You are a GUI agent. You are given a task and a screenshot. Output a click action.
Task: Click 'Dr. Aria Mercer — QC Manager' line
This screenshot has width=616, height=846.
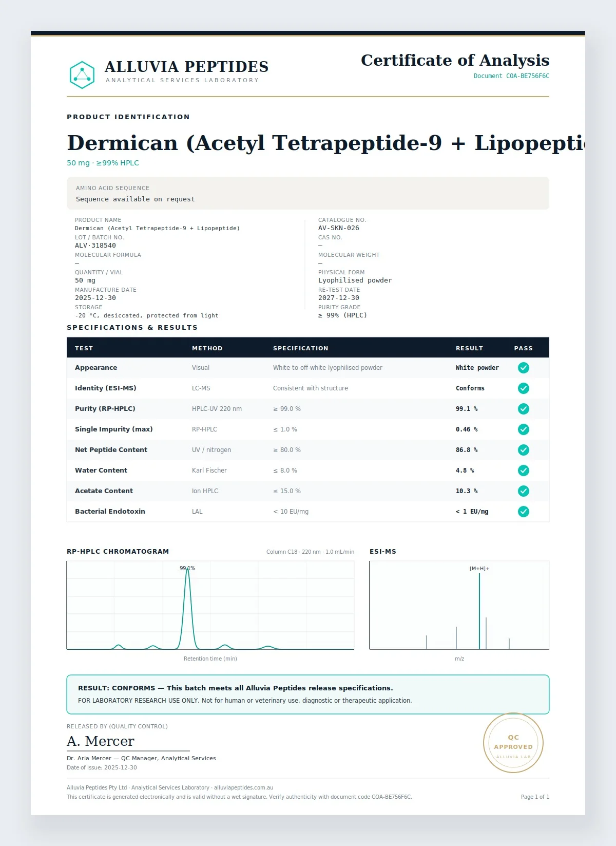tap(141, 758)
